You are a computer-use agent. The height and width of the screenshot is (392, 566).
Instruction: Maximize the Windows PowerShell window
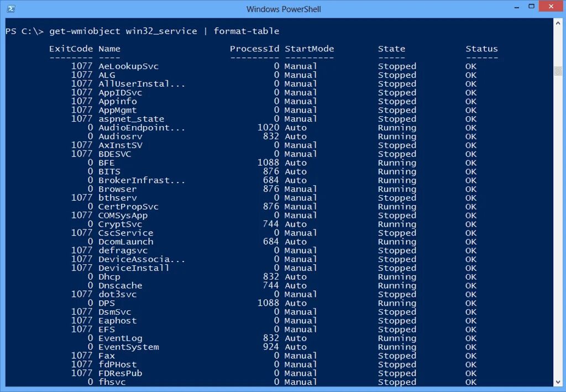point(531,7)
